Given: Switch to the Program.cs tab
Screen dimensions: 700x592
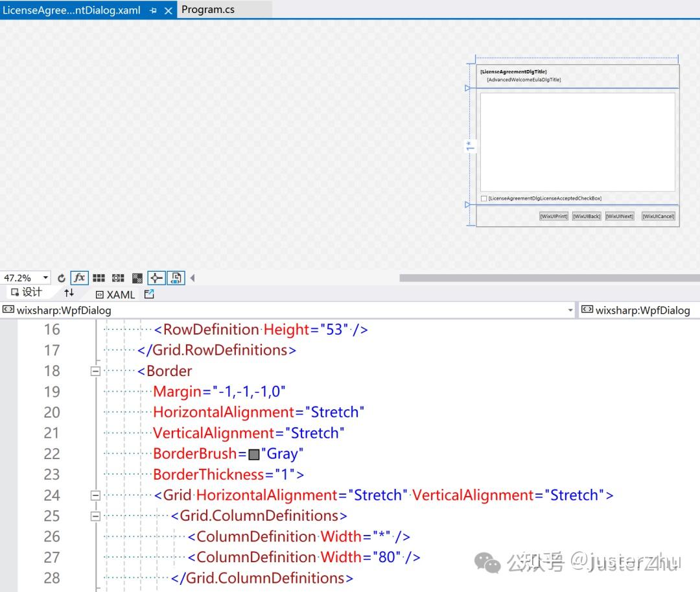Looking at the screenshot, I should click(x=208, y=10).
